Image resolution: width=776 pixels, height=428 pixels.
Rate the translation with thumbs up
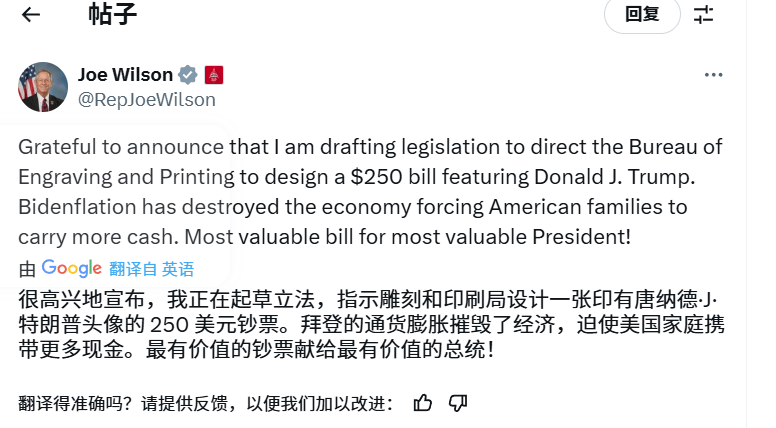pos(423,403)
